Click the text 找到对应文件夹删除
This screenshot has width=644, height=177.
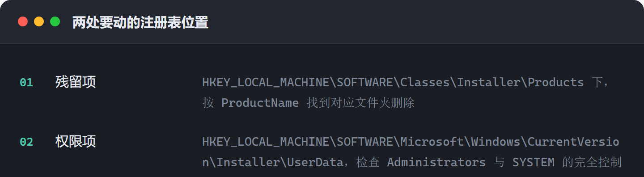click(x=361, y=103)
